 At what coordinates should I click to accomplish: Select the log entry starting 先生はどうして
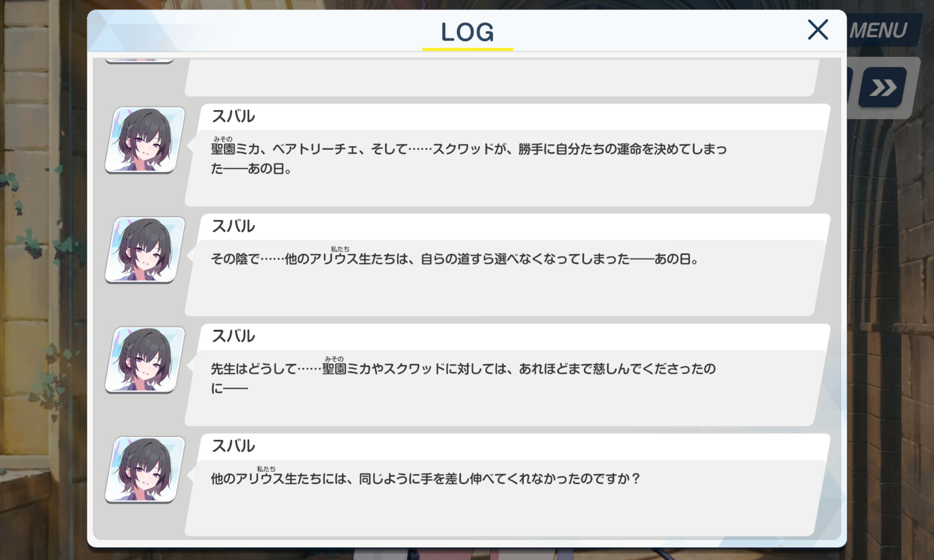click(x=507, y=375)
